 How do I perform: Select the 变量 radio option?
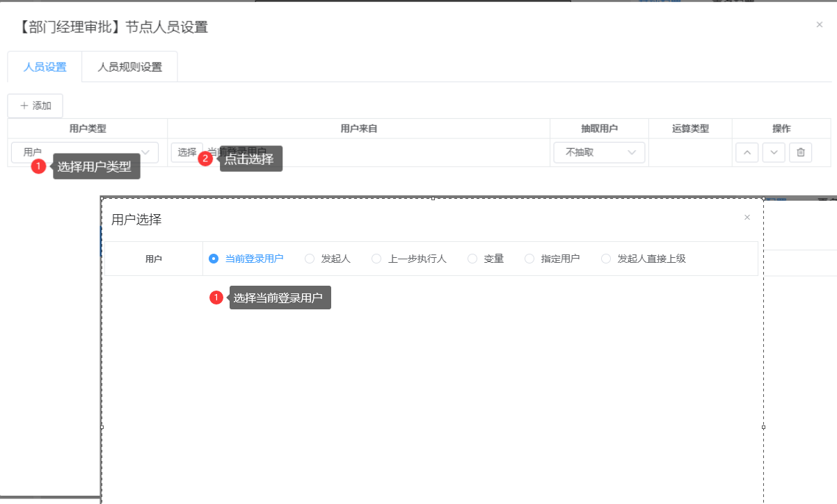coord(472,259)
